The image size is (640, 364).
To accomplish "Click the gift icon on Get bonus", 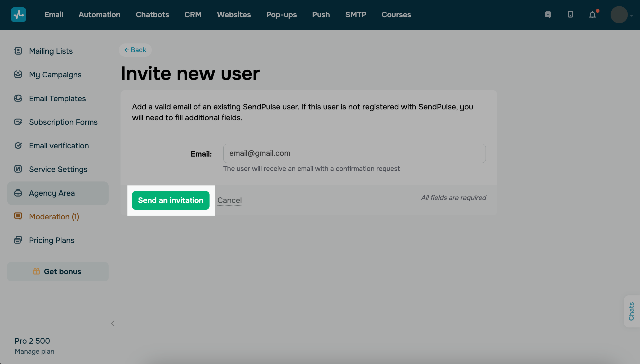I will 36,271.
